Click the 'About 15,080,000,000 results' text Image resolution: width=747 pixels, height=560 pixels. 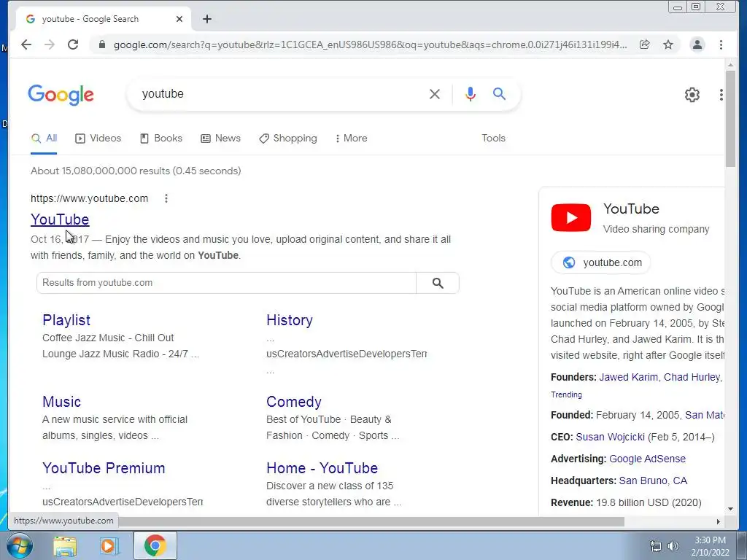point(136,171)
